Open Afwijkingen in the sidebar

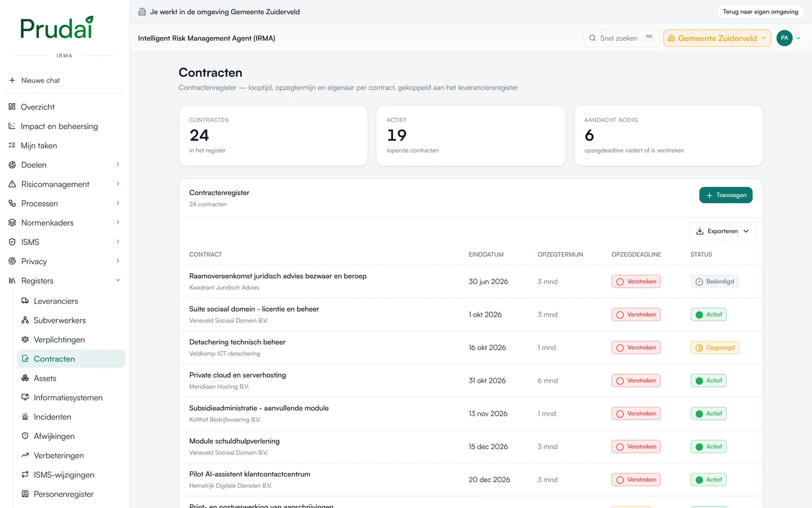pyautogui.click(x=71, y=436)
